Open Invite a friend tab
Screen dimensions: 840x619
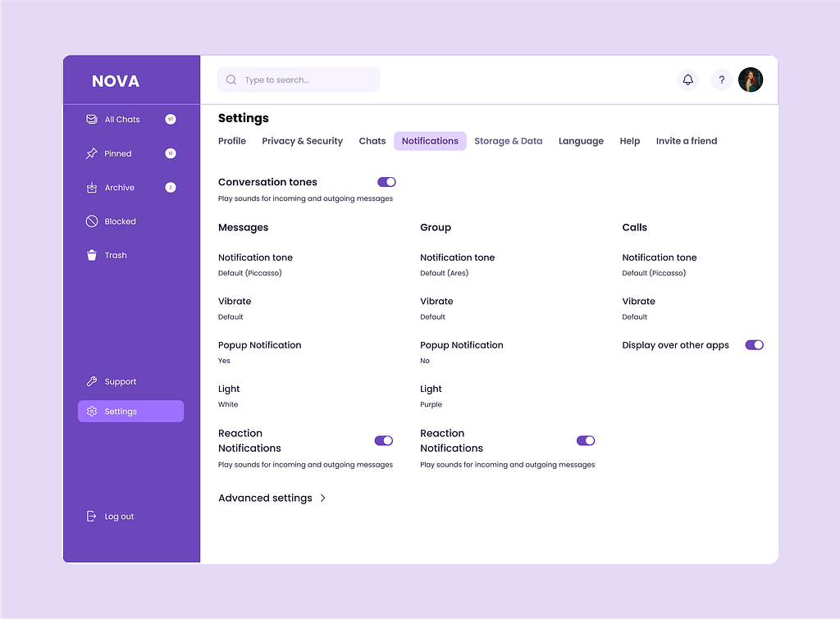pos(687,141)
